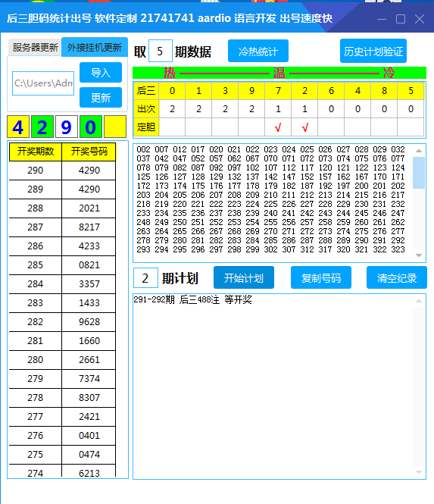Click the 清空纪录 button
This screenshot has width=434, height=504.
coord(397,277)
